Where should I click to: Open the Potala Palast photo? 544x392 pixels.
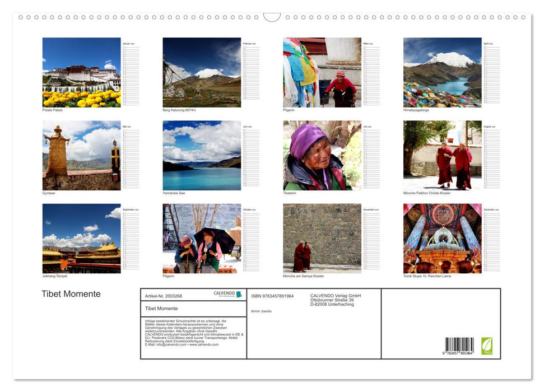tap(81, 73)
